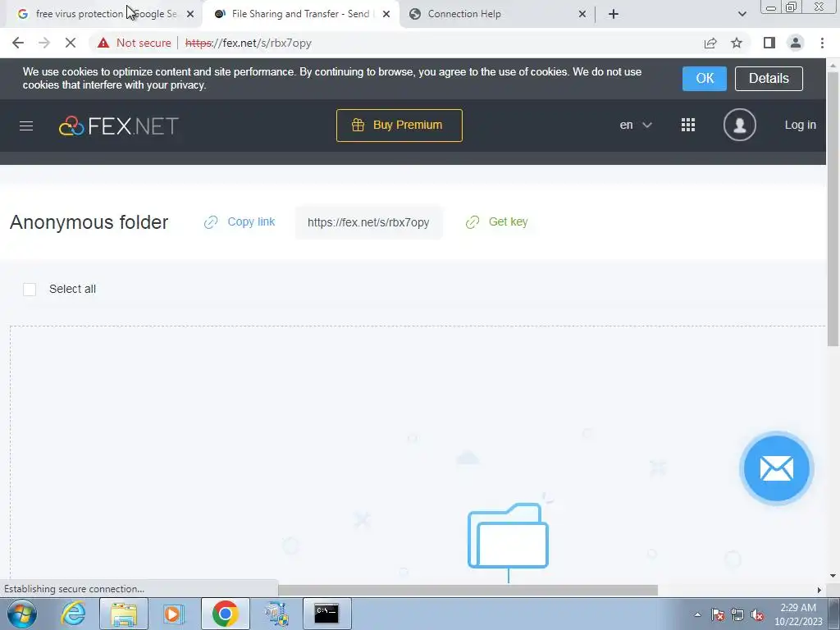Click the muted volume tray icon
This screenshot has width=840, height=630.
pyautogui.click(x=757, y=614)
